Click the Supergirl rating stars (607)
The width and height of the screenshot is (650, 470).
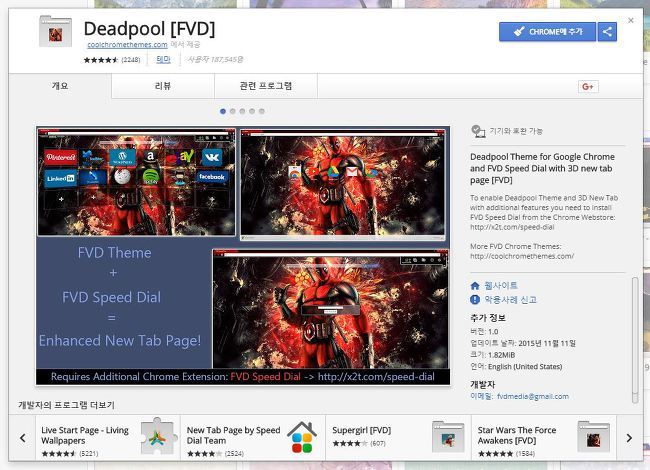pos(359,443)
